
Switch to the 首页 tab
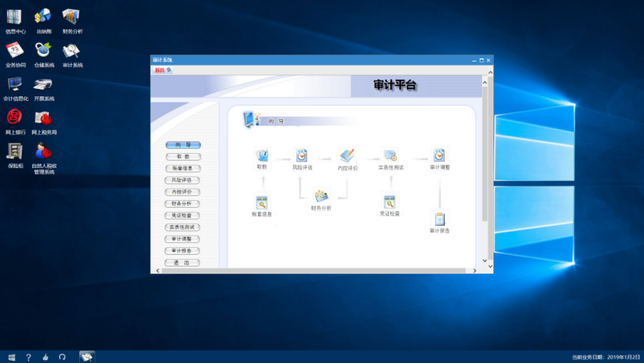coord(160,70)
